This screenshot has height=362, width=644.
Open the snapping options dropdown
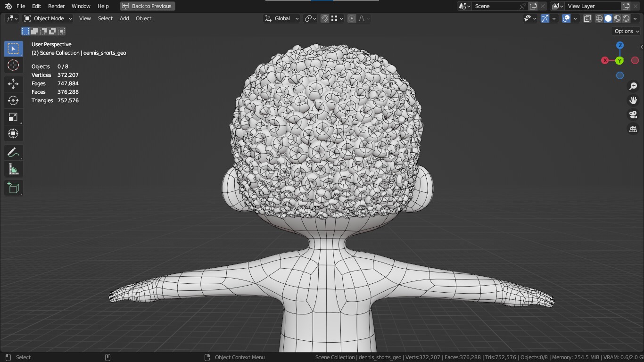pyautogui.click(x=337, y=18)
